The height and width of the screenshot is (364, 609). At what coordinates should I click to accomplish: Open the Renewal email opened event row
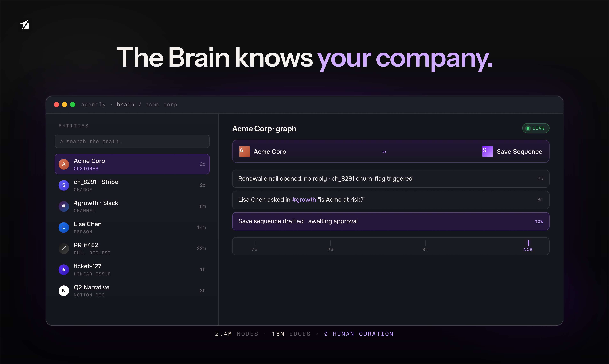pos(391,178)
